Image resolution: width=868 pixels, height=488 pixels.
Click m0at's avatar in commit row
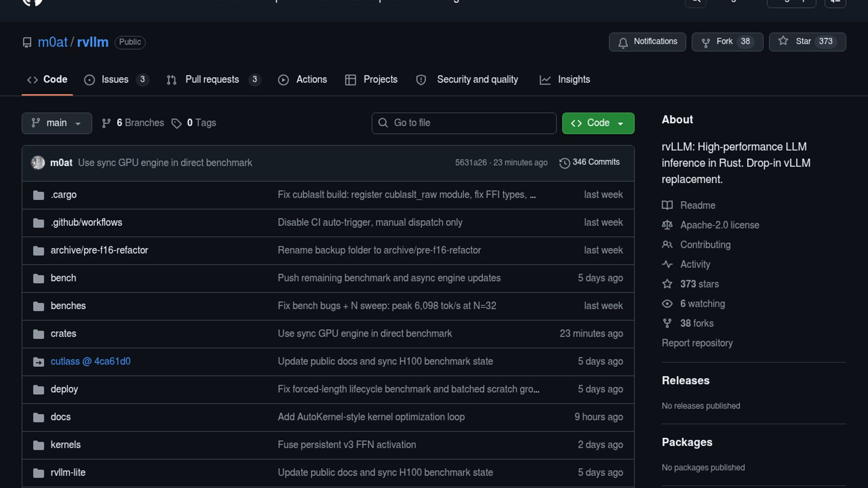pos(38,163)
